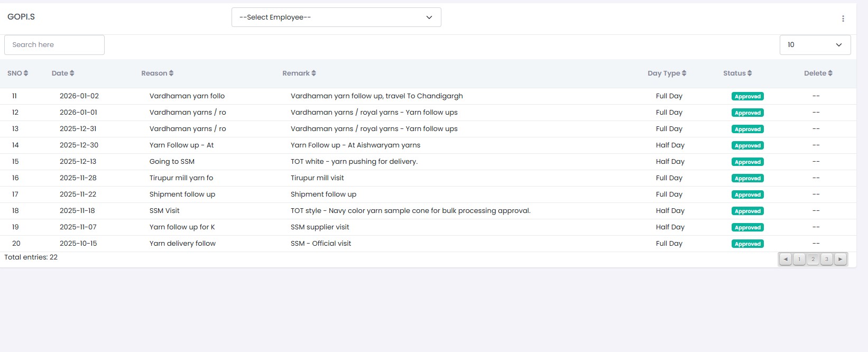868x352 pixels.
Task: Go to previous page arrow
Action: pos(786,259)
